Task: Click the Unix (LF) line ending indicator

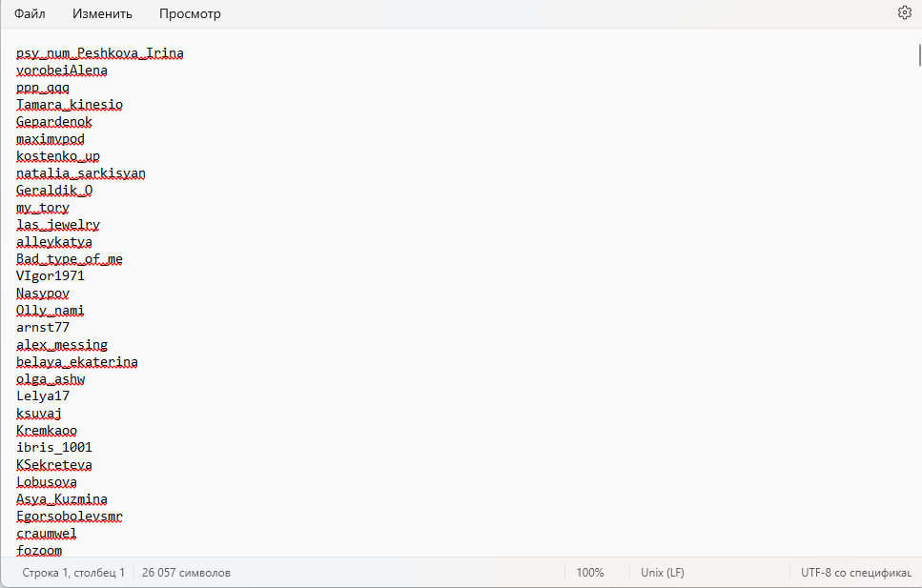Action: click(662, 572)
